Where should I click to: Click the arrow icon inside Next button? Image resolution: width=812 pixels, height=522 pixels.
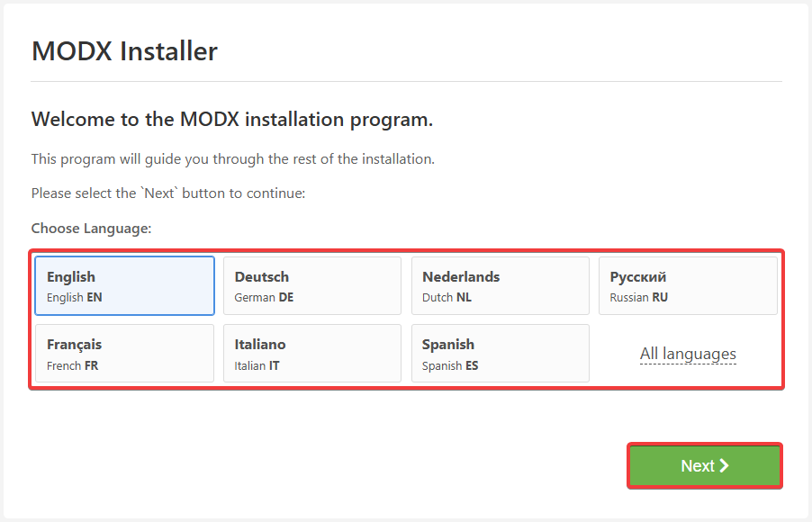click(x=726, y=465)
